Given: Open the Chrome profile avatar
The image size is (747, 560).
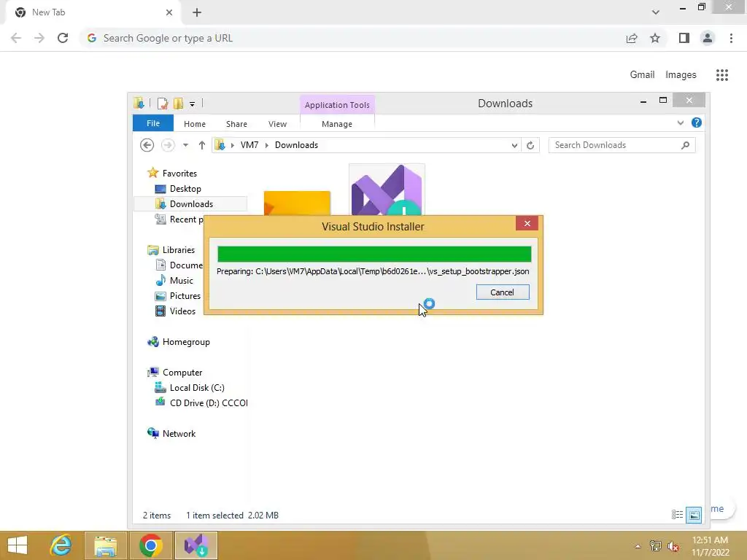Looking at the screenshot, I should (708, 38).
